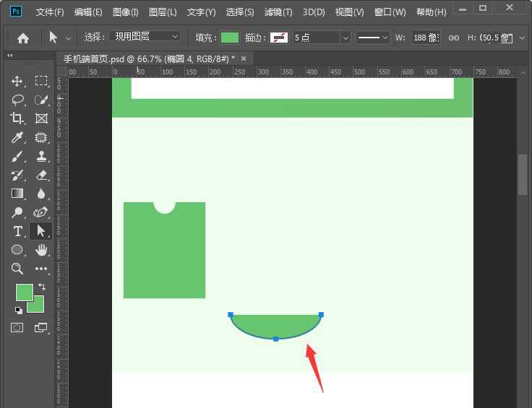Swap foreground and background colors
The image size is (532, 408).
click(x=41, y=287)
